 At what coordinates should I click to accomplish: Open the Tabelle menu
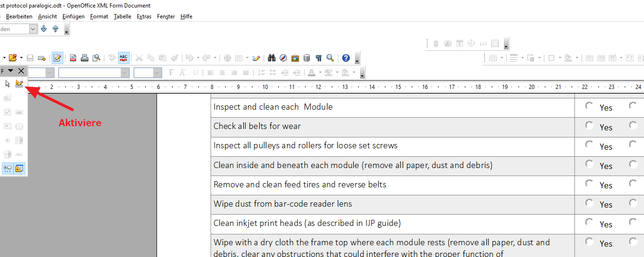122,16
